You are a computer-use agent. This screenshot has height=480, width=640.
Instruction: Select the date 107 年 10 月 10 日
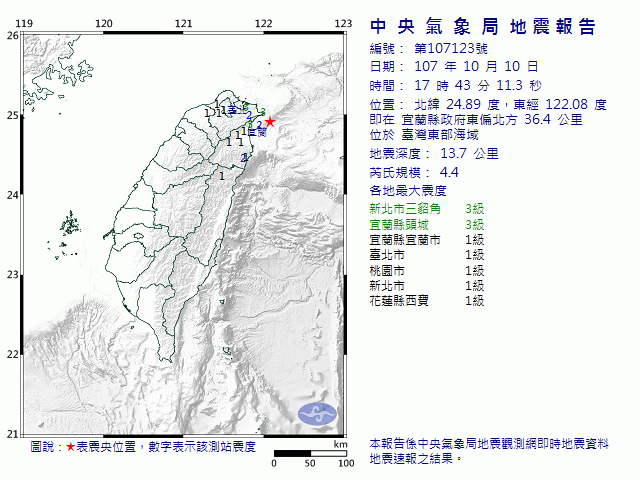click(476, 67)
